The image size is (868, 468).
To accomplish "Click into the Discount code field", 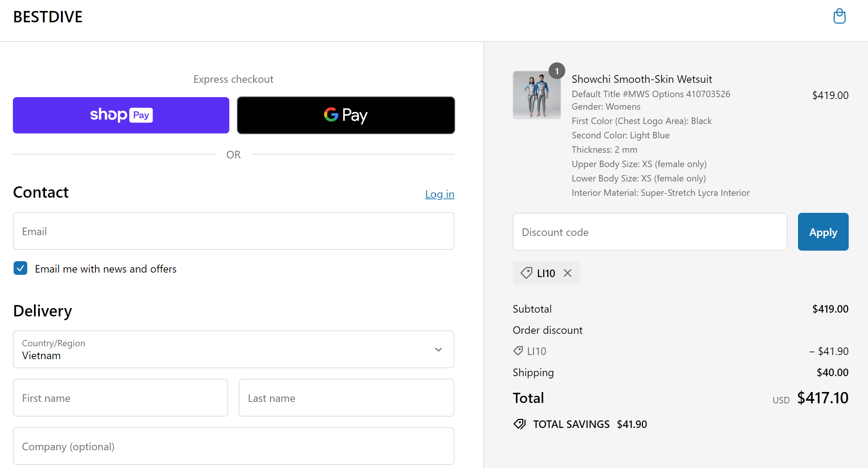I will click(x=650, y=232).
